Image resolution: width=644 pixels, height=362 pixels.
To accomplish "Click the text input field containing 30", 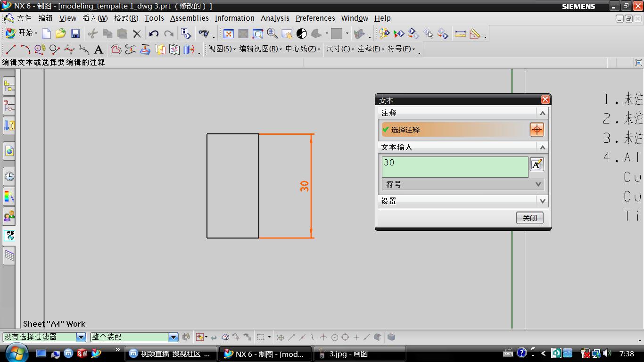I will coord(455,167).
